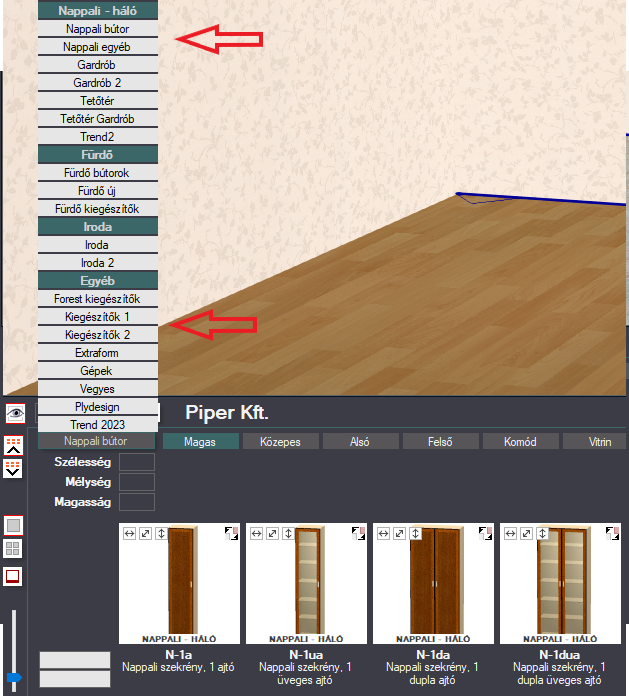
Task: Click the expand-down catalog arrow icon
Action: [x=13, y=468]
